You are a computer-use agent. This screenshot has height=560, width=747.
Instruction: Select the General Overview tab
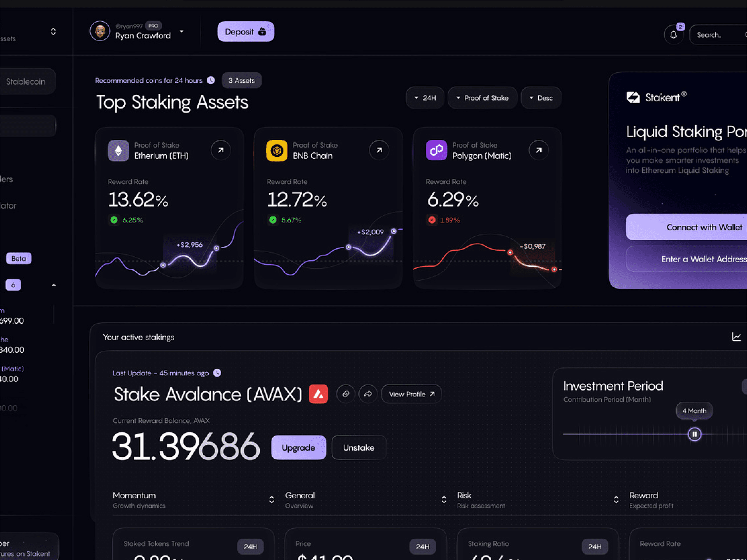coord(300,500)
